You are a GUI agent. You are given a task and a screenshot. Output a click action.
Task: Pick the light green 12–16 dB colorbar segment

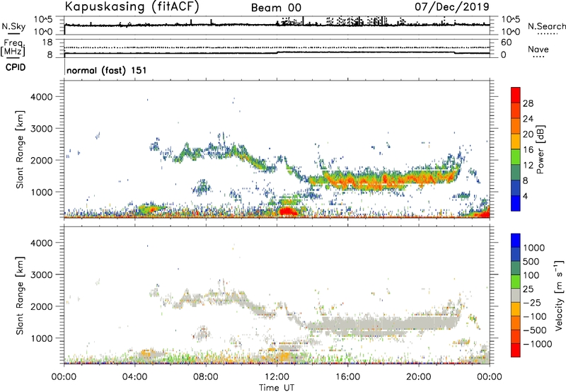pyautogui.click(x=515, y=156)
